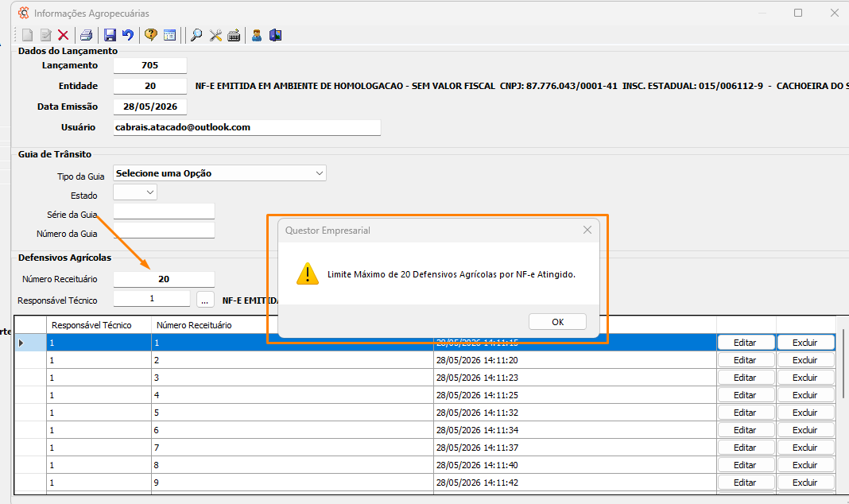Click Editar for receituário 7
The image size is (849, 504).
(x=746, y=448)
